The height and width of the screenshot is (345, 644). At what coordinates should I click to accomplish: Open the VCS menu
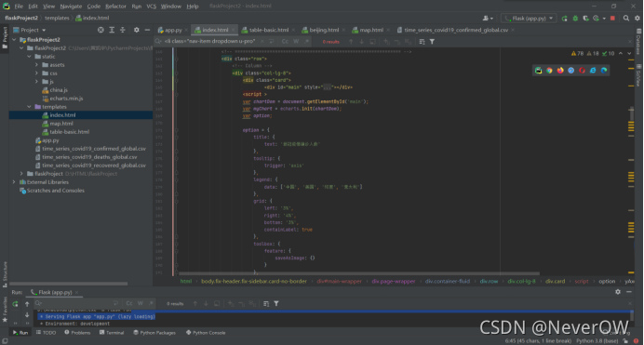pyautogui.click(x=151, y=7)
